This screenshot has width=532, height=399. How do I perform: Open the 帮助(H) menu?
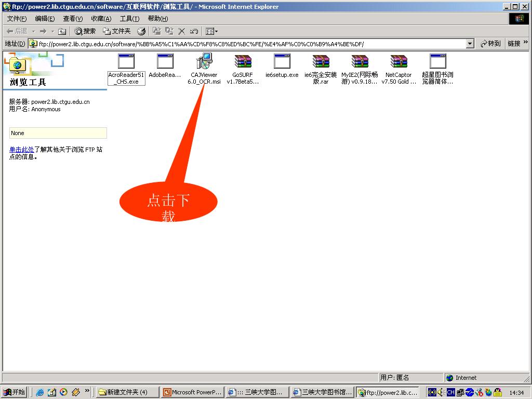(158, 19)
